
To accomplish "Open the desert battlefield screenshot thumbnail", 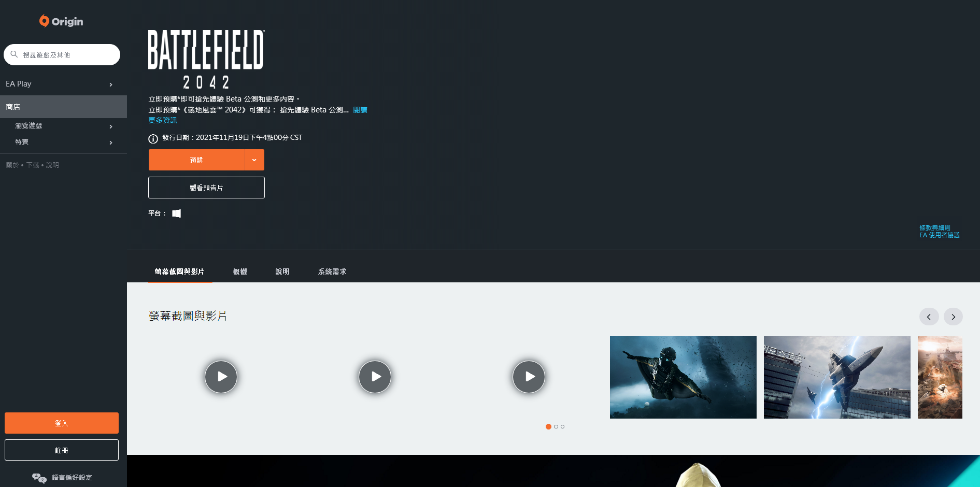I will coord(940,377).
